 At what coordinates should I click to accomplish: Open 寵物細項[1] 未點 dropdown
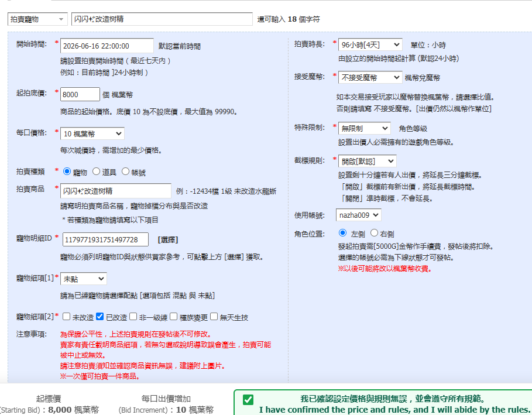click(x=84, y=279)
